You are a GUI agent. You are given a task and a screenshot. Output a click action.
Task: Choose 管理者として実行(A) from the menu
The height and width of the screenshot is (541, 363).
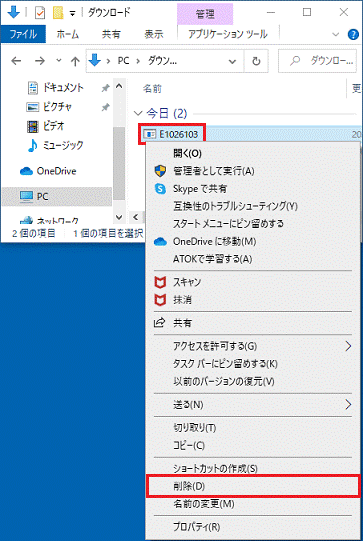253,171
